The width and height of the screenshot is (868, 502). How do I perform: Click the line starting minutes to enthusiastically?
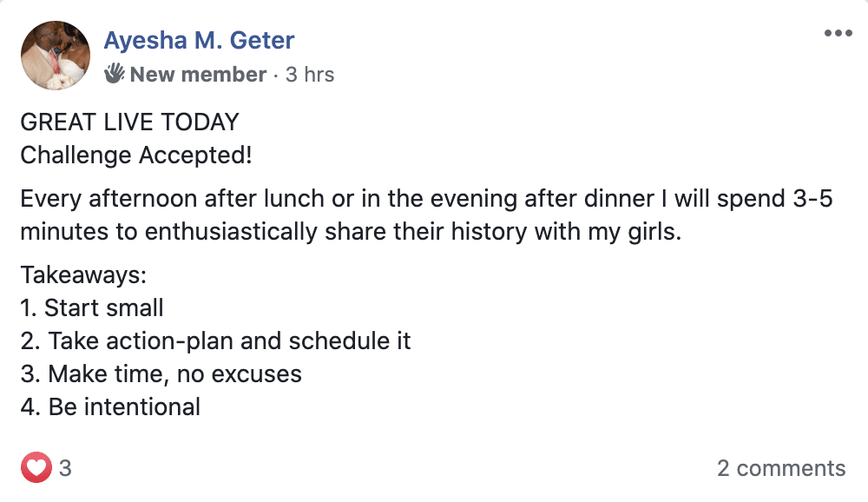351,232
